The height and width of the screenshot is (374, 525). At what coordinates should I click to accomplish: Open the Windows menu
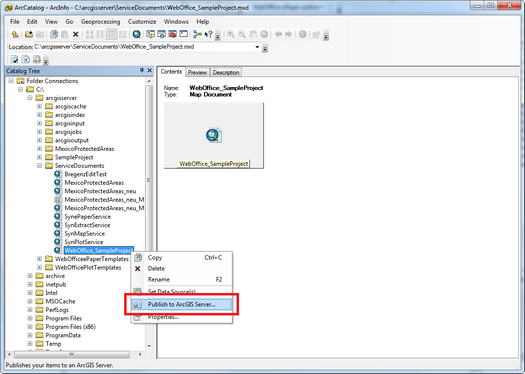(x=176, y=22)
